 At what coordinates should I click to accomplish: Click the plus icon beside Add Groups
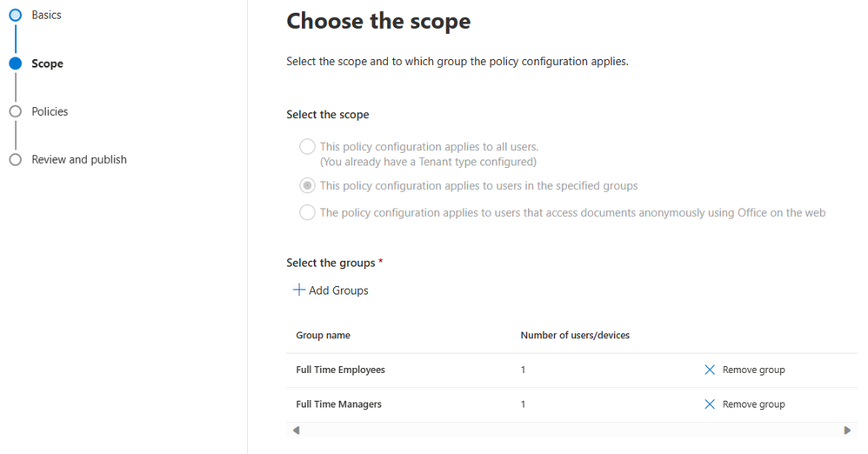click(x=299, y=290)
